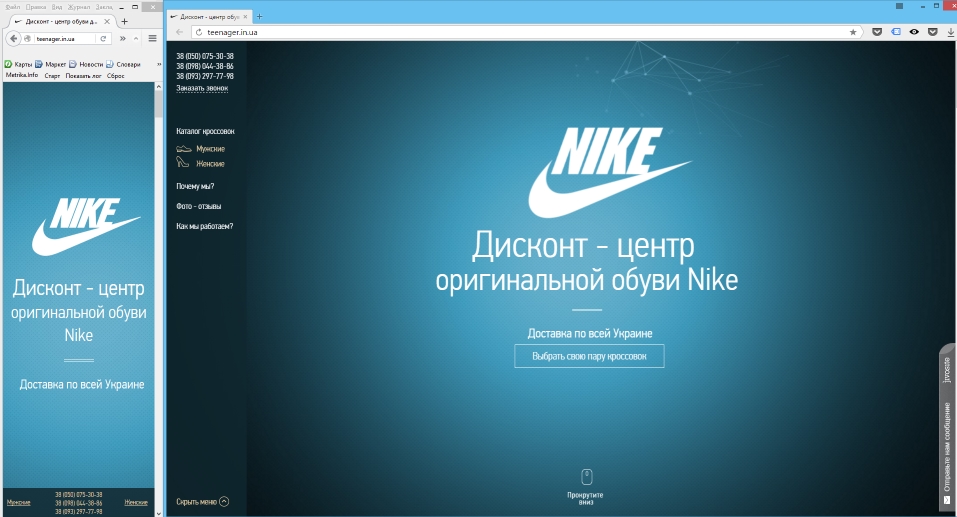
Task: Add new tab in right browser window
Action: [259, 16]
